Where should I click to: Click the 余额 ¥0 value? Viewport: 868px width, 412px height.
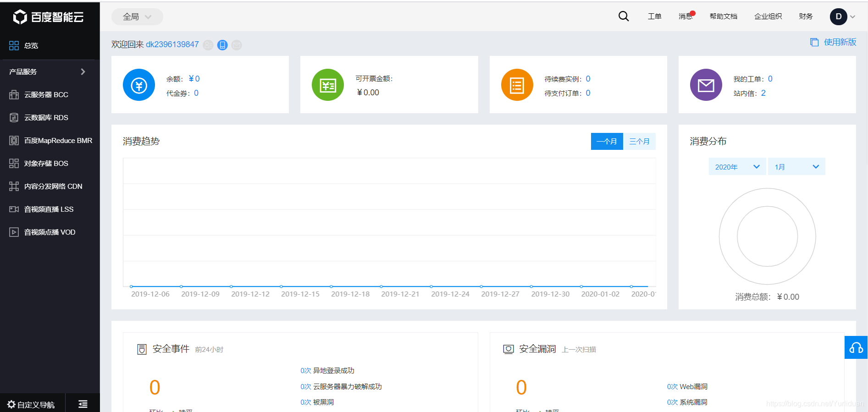[194, 79]
